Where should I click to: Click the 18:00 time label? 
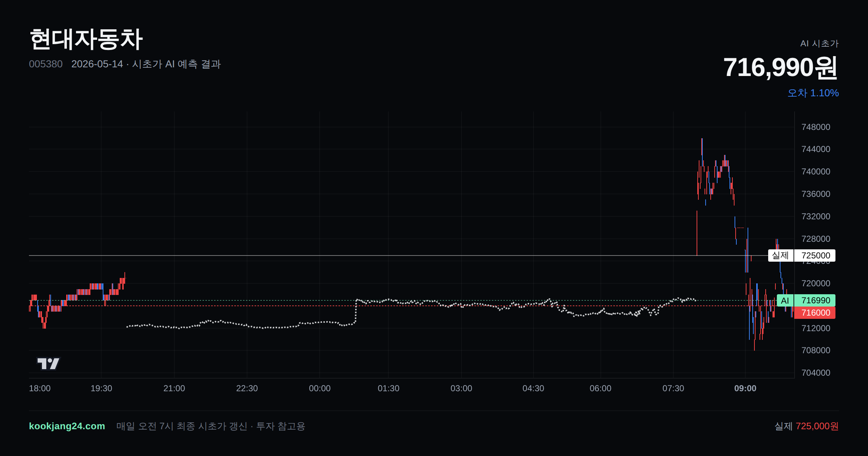click(x=40, y=388)
